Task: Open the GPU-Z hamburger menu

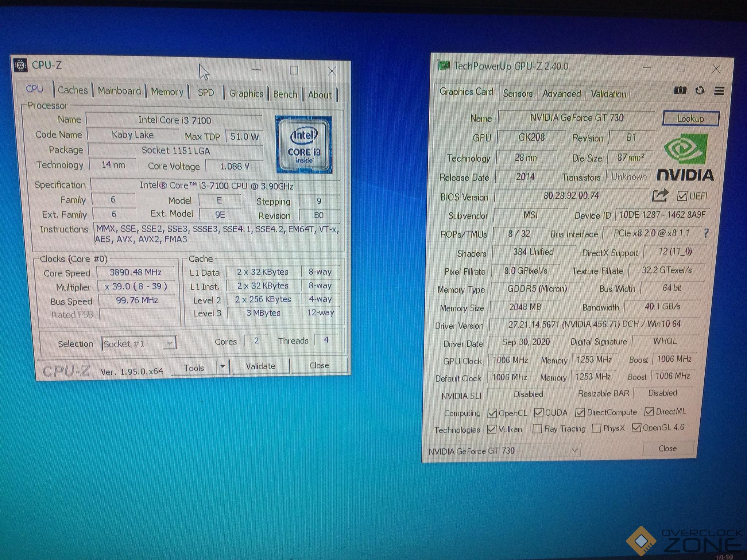Action: 719,91
